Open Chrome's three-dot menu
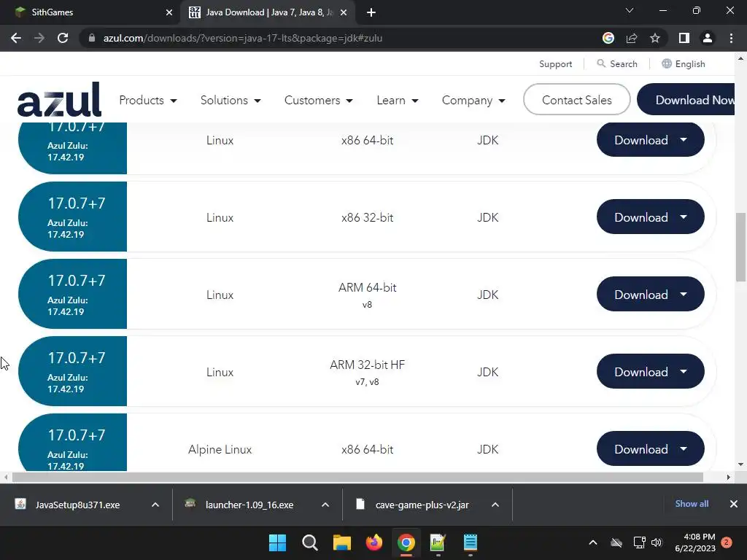This screenshot has width=747, height=560. click(731, 38)
